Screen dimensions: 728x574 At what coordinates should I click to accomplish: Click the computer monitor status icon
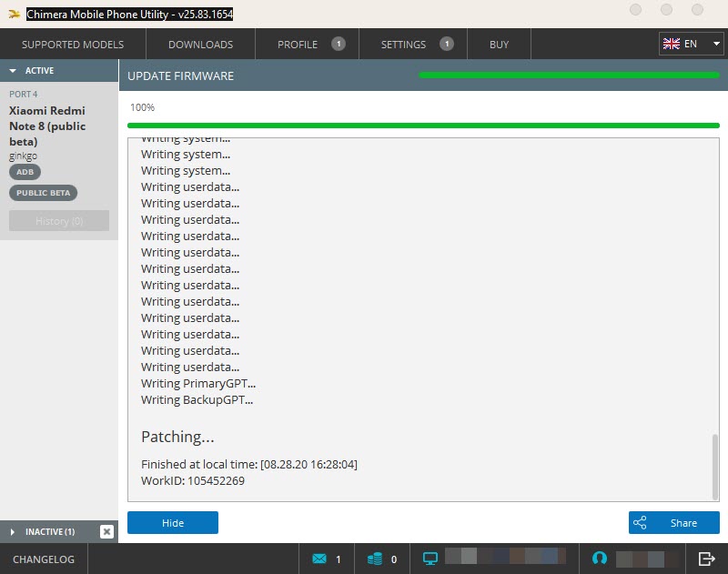[430, 559]
